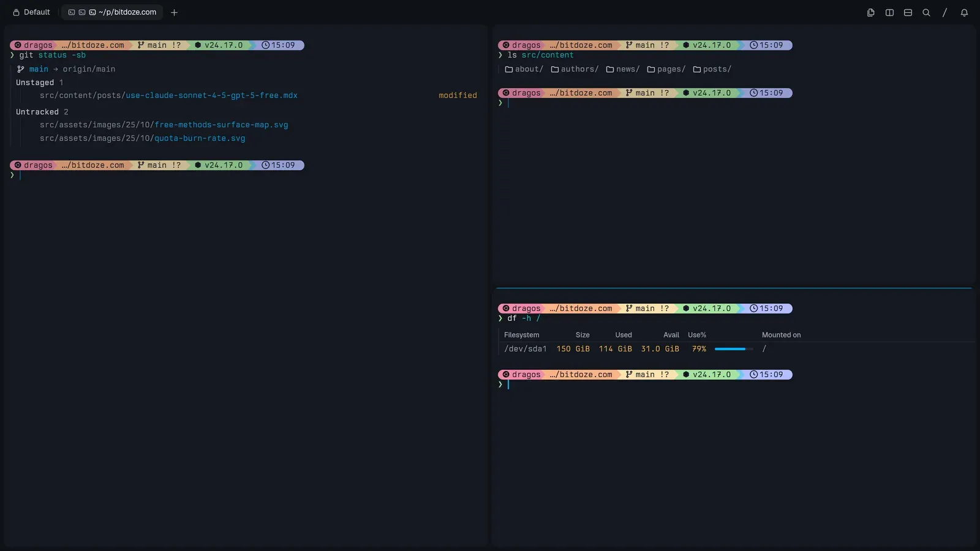980x551 pixels.
Task: Click the 'Unstaged 1' heading
Action: coord(39,83)
